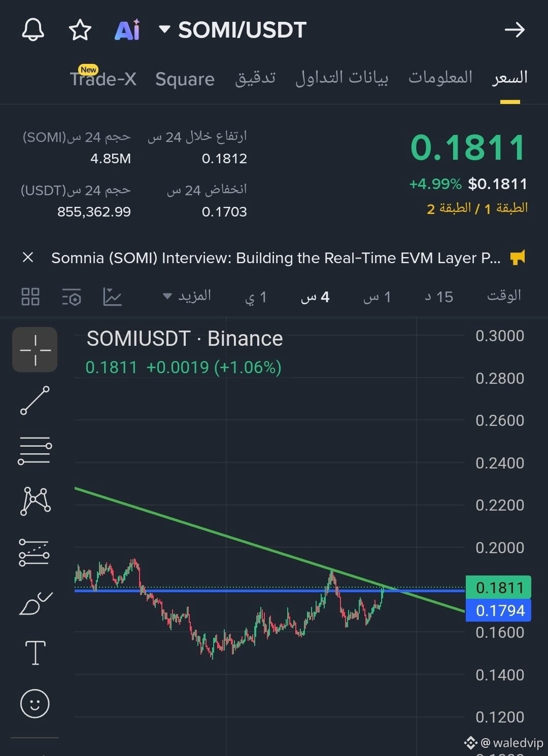
Task: Select the الوقت time view
Action: [x=504, y=296]
